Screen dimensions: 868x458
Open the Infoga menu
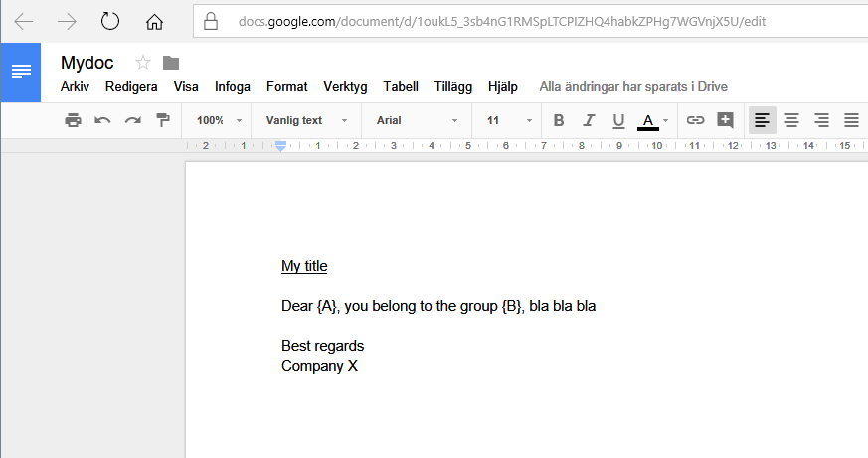click(233, 86)
